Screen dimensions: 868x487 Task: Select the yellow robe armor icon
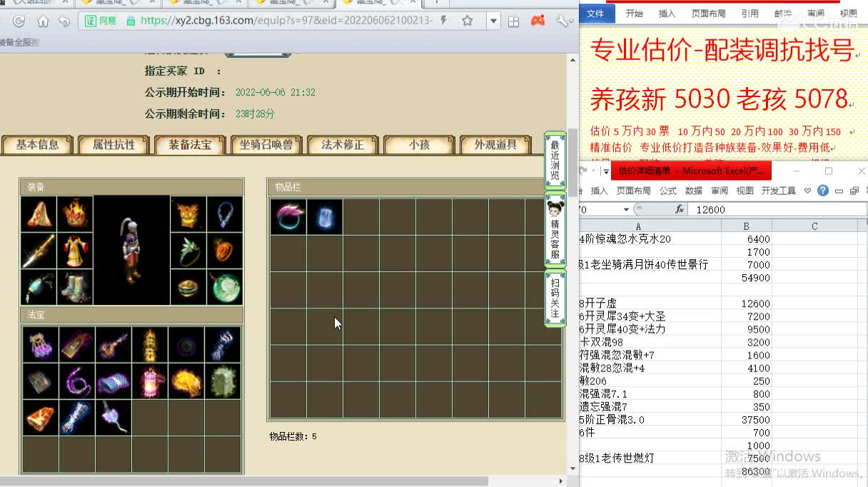pos(75,250)
